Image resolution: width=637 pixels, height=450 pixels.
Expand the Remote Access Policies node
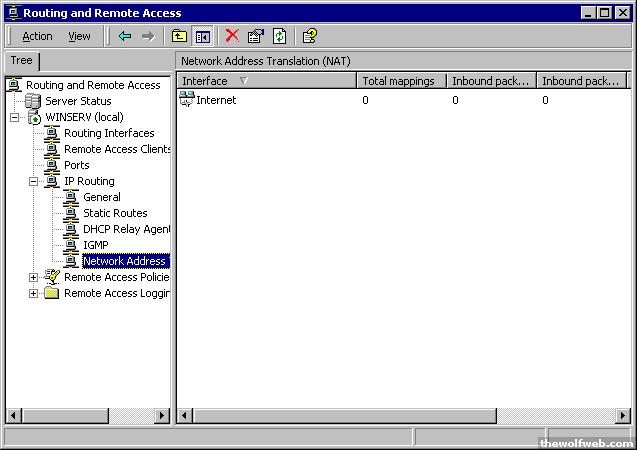tap(33, 277)
